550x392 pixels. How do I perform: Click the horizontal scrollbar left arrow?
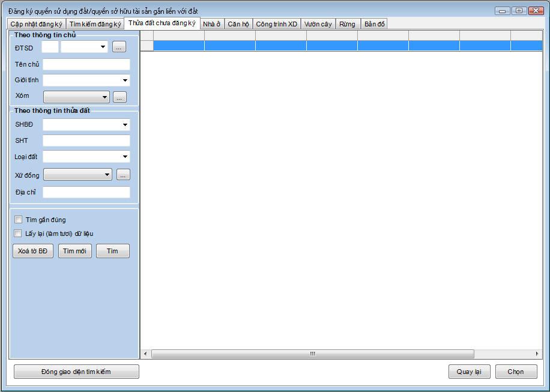(145, 354)
